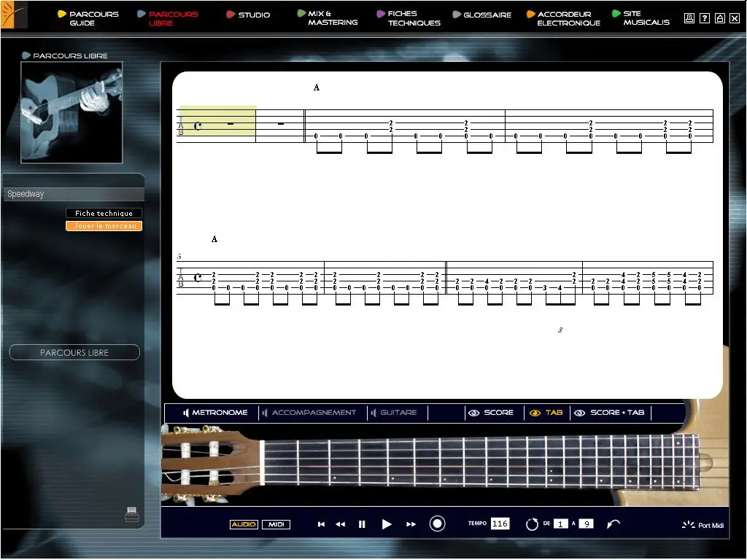Click the Musicalis logo icon
The image size is (747, 560).
coord(14,15)
